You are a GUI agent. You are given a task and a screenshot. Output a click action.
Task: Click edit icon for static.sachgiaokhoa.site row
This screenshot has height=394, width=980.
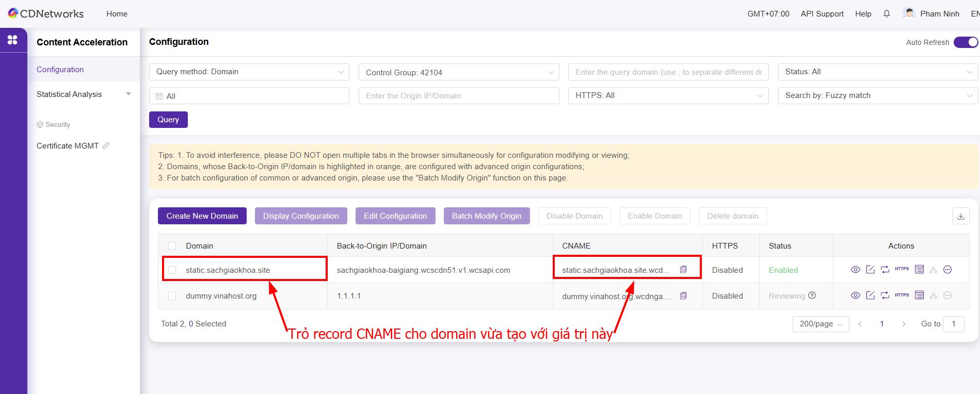pyautogui.click(x=870, y=270)
